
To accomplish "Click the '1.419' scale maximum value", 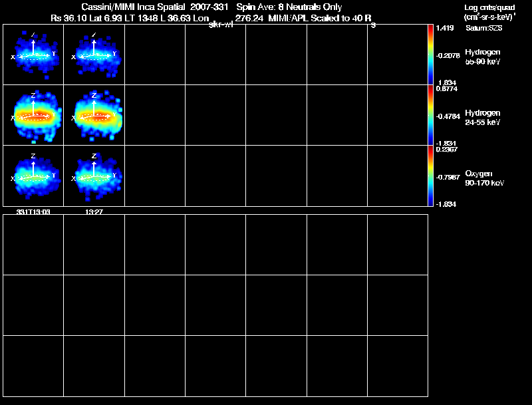I will 445,28.
